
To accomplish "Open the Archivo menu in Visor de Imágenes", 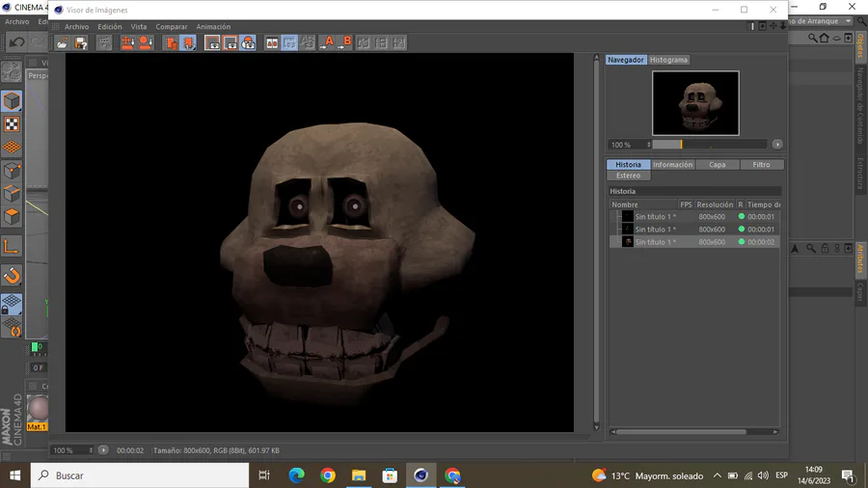I will [76, 27].
